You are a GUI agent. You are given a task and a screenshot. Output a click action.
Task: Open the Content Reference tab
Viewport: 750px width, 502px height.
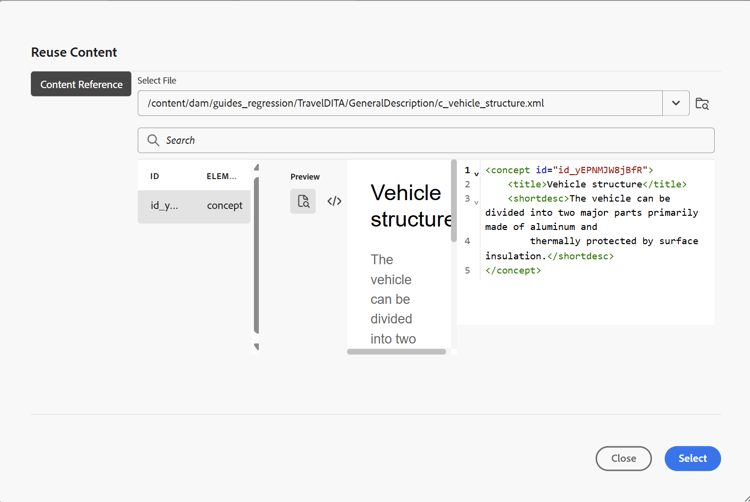[81, 84]
